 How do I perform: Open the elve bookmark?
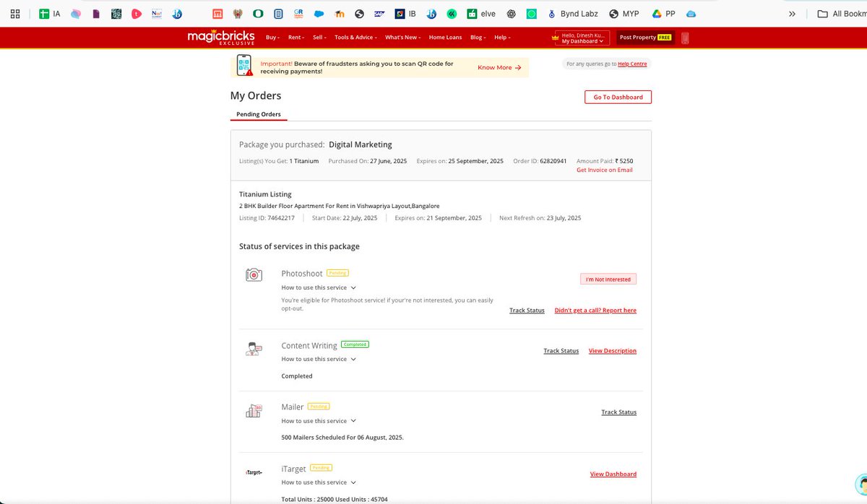click(481, 14)
